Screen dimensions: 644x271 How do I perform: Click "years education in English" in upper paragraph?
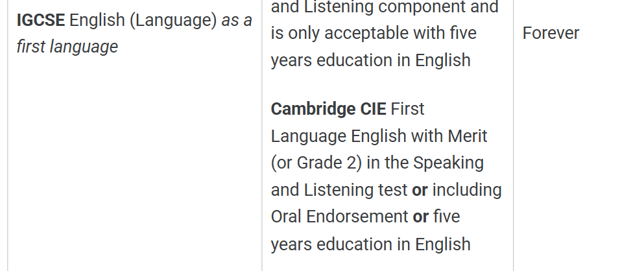(370, 60)
